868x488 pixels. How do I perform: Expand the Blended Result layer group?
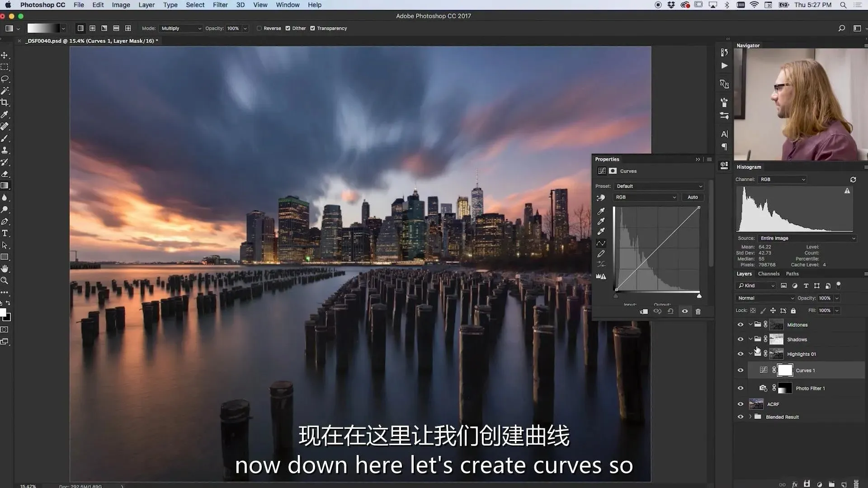750,417
